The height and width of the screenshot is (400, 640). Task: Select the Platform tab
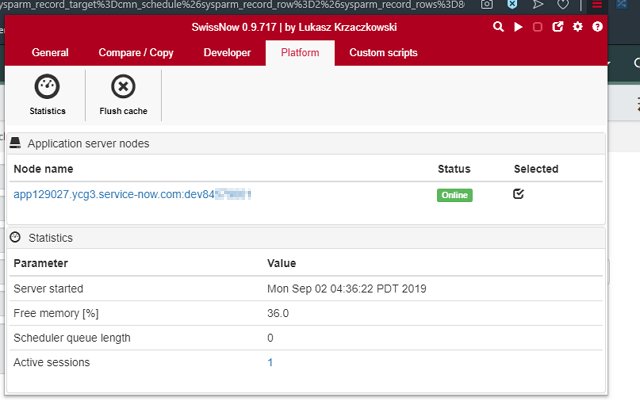pos(300,53)
